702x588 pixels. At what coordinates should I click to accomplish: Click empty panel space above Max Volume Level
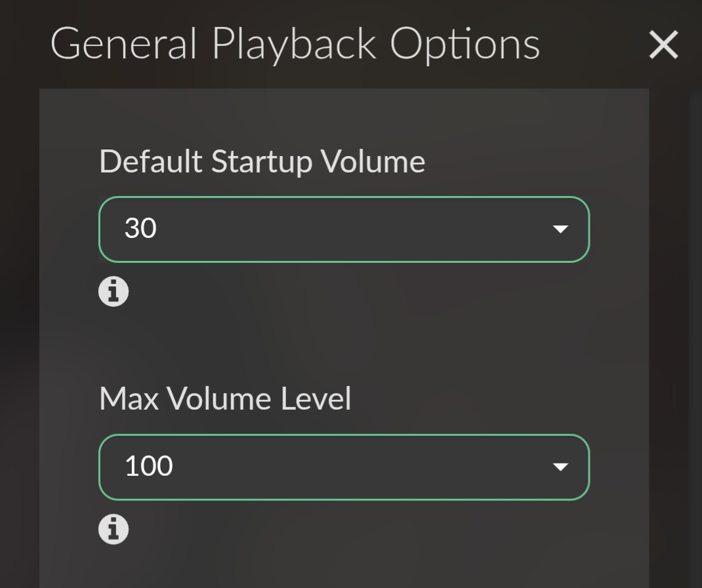pyautogui.click(x=344, y=345)
